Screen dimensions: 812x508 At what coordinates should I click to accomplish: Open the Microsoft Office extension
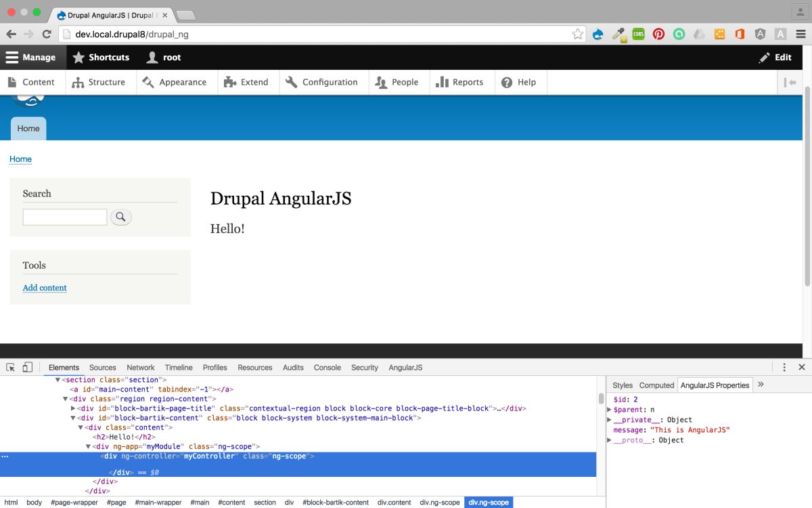click(740, 34)
